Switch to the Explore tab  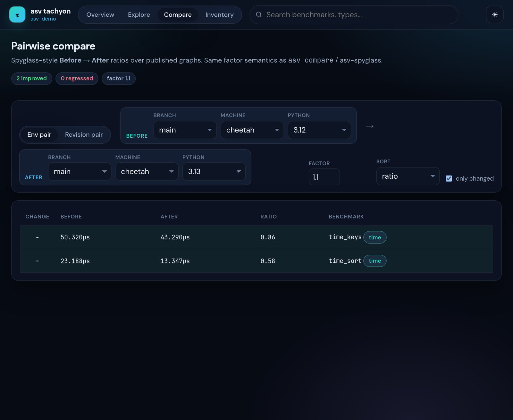click(x=139, y=14)
